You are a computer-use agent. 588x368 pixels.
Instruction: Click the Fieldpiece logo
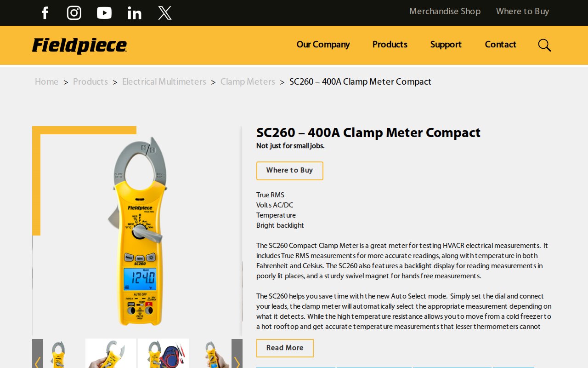[x=79, y=46]
